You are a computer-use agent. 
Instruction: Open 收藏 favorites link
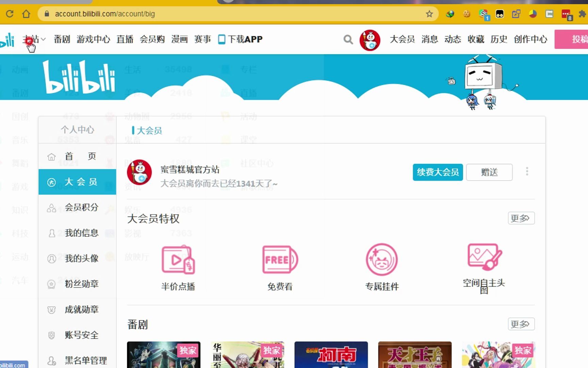[x=476, y=39]
